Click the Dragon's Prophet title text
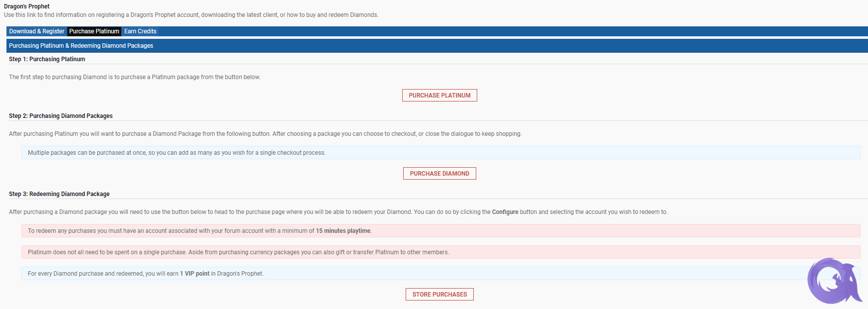This screenshot has height=309, width=868. 27,6
